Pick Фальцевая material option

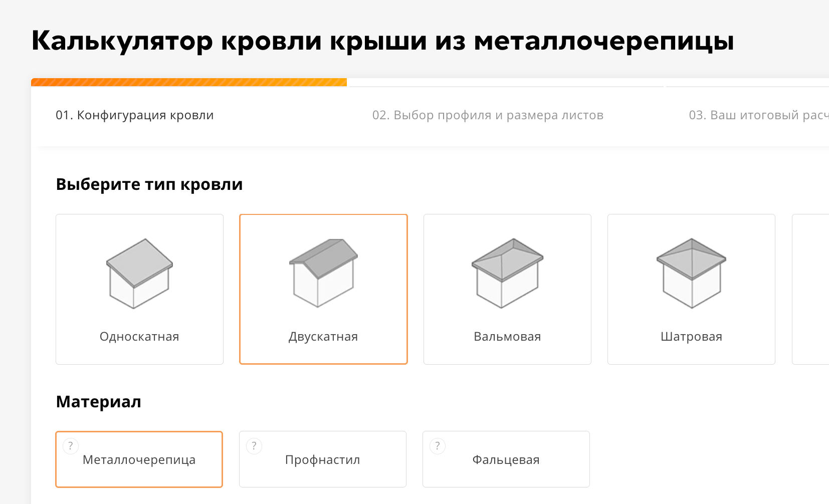point(506,460)
